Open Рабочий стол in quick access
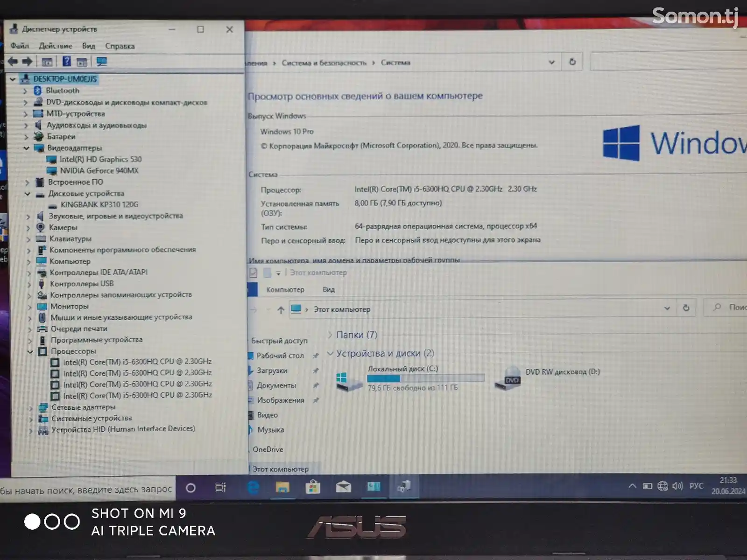 (280, 356)
